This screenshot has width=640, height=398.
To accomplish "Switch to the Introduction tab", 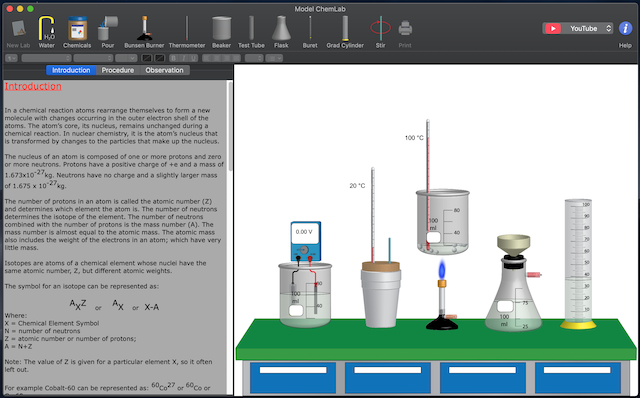I will point(71,70).
